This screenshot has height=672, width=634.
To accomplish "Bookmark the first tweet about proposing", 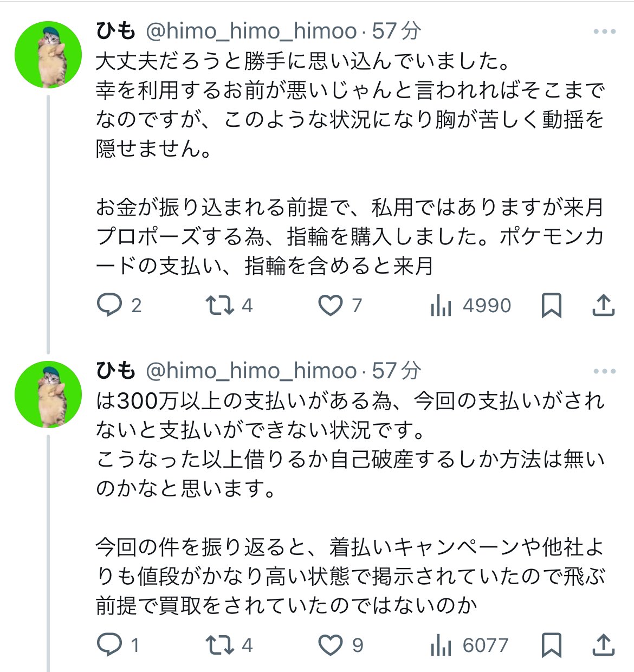I will point(551,306).
